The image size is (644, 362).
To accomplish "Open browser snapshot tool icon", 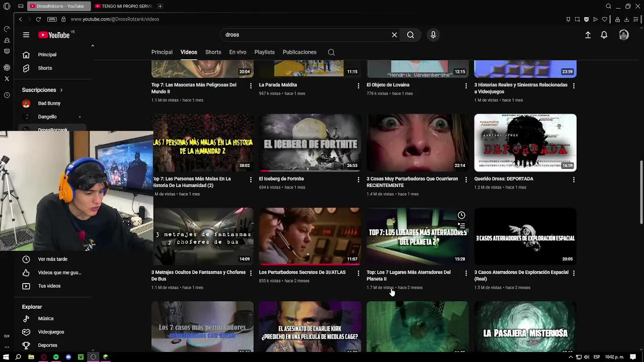I will coord(577,19).
